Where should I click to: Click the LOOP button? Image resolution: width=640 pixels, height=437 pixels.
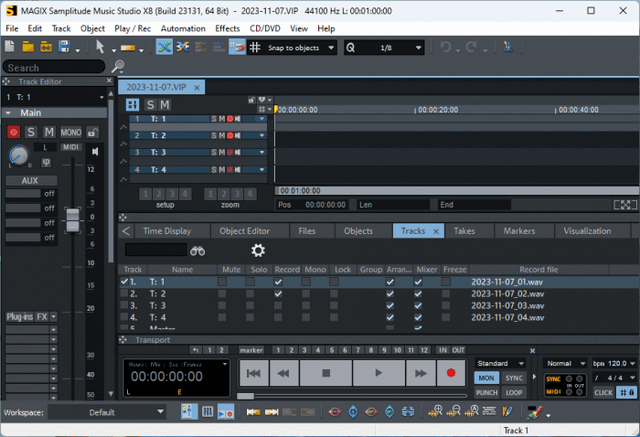point(516,393)
